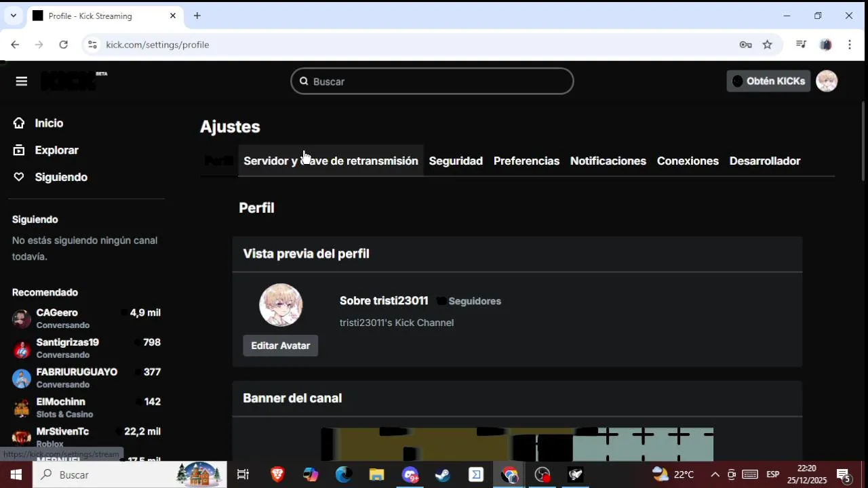868x488 pixels.
Task: Open Explorar in the sidebar
Action: [x=57, y=150]
